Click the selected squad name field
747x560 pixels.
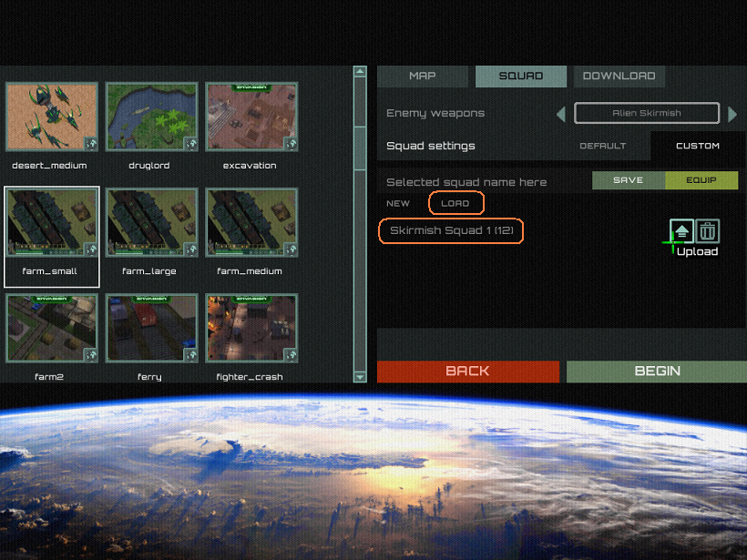[484, 181]
